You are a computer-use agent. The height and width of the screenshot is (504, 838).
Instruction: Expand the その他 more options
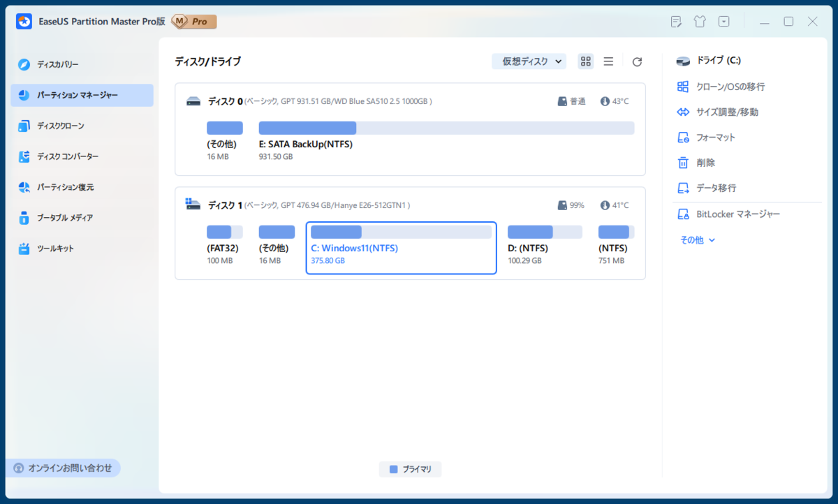698,239
